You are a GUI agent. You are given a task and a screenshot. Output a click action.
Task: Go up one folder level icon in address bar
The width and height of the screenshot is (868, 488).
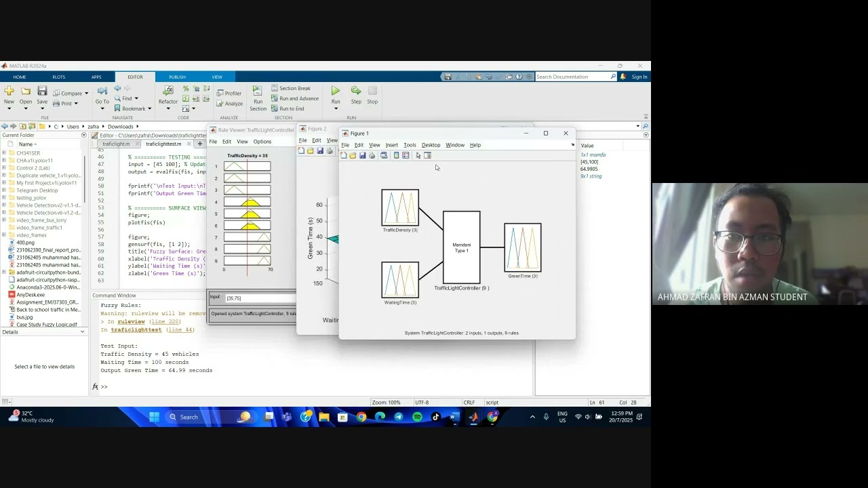(22, 126)
